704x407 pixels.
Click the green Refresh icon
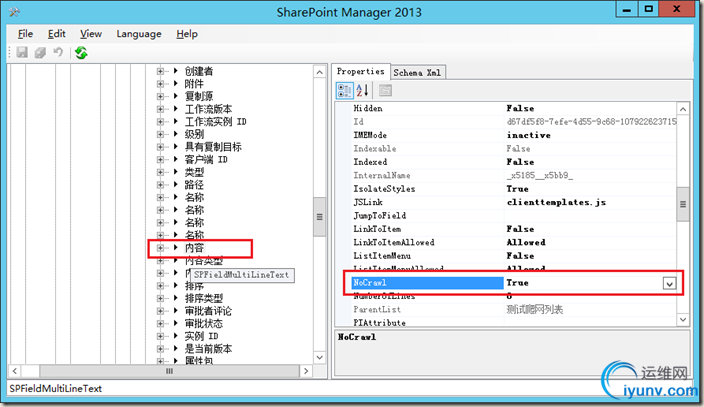coord(81,53)
